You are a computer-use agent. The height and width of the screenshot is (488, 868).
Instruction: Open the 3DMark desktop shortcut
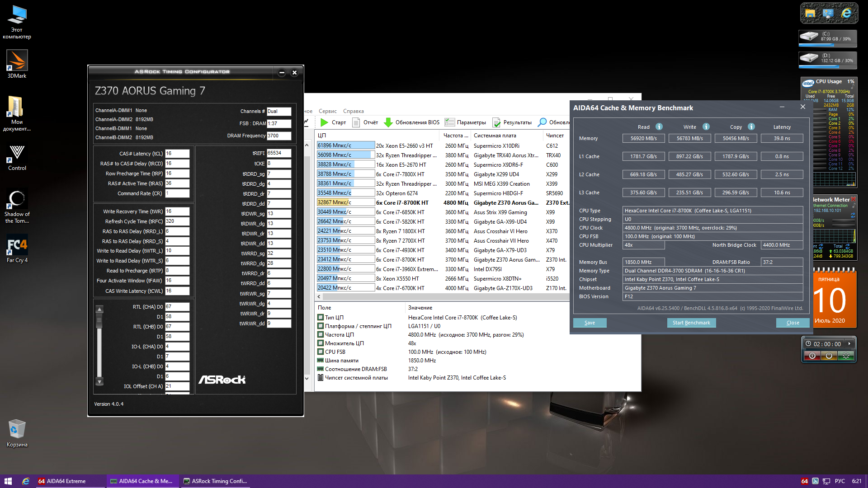coord(17,61)
